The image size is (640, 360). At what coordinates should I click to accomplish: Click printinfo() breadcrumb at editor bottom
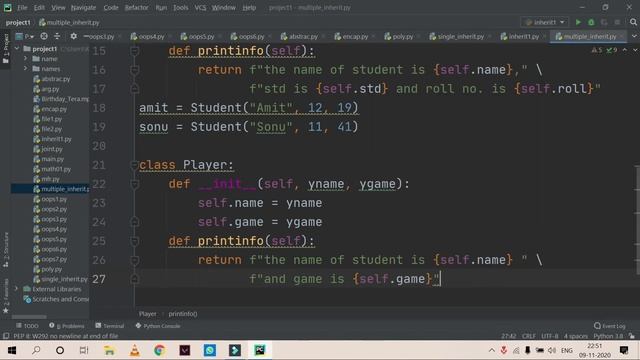tap(183, 313)
